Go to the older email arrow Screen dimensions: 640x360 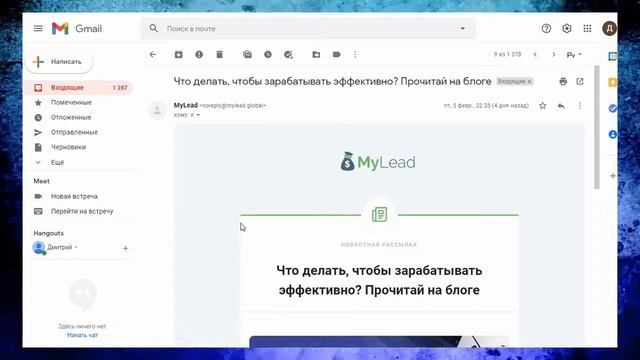point(554,54)
